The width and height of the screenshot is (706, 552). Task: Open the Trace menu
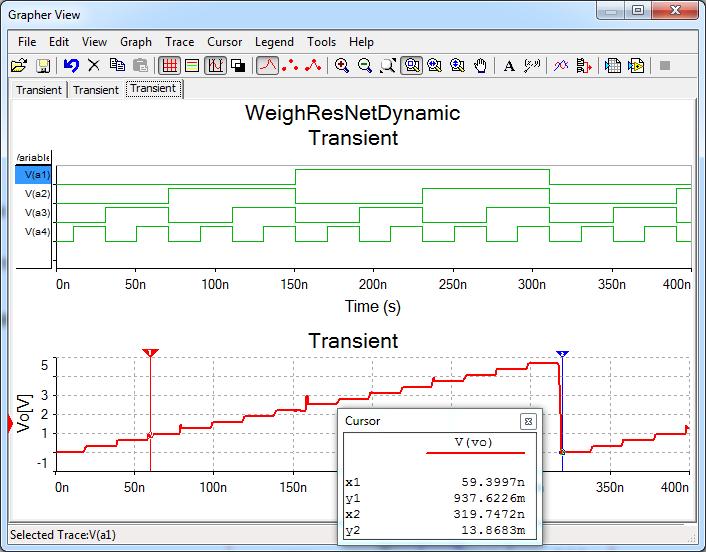tap(179, 42)
